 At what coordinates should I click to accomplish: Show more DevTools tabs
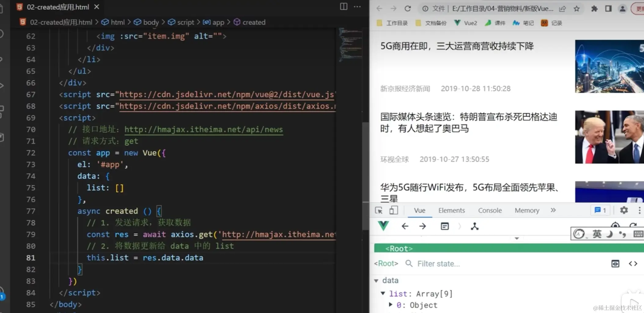tap(553, 210)
